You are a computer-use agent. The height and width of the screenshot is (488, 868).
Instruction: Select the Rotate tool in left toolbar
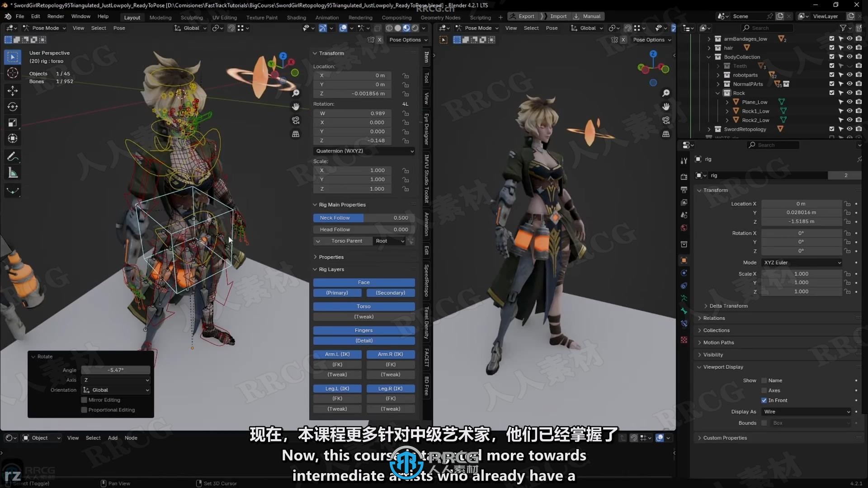click(13, 107)
